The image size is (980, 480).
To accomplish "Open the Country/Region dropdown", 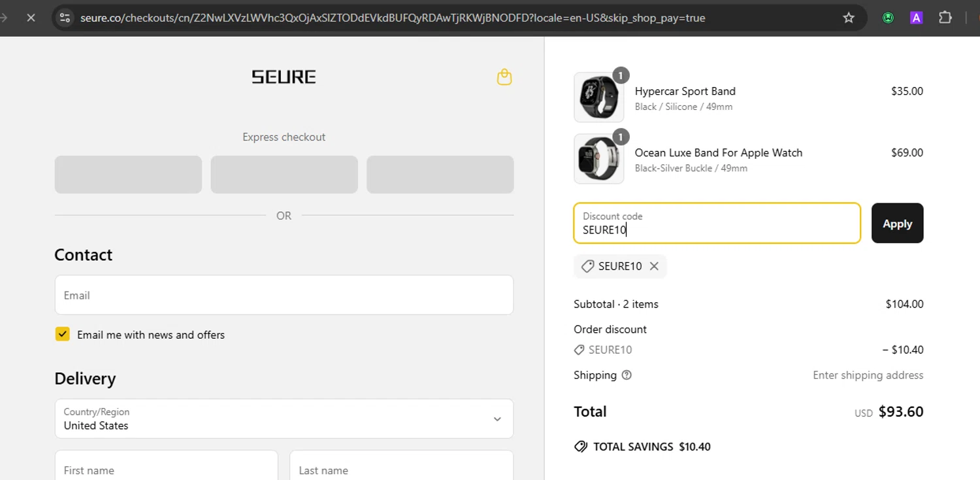I will [284, 419].
